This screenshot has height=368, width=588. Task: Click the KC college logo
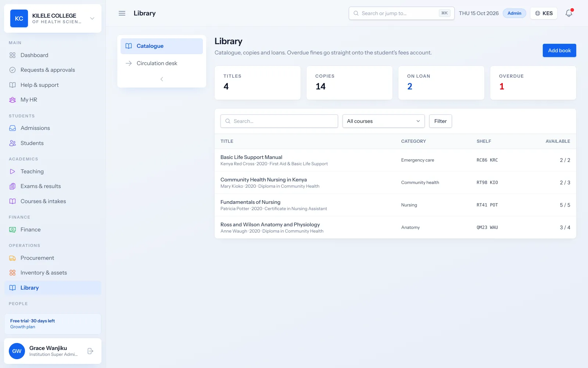[19, 18]
